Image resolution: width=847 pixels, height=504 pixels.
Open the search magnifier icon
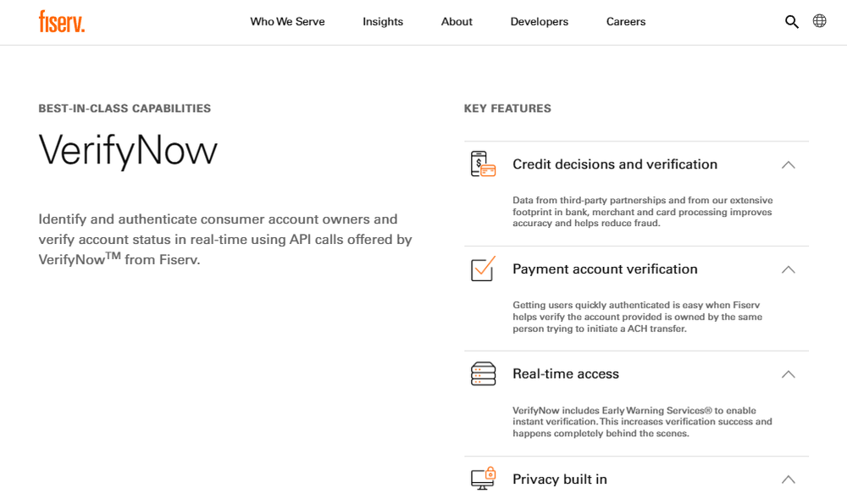tap(791, 22)
